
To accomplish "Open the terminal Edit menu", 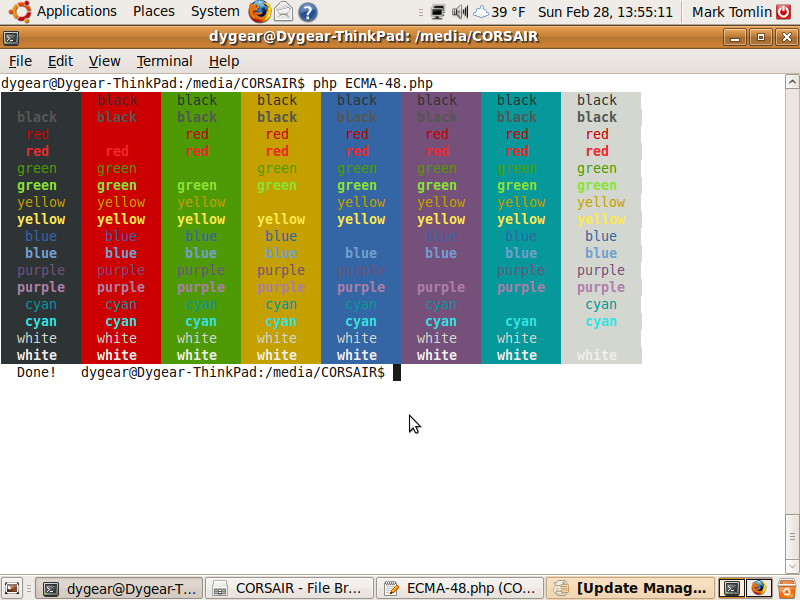I will [x=60, y=61].
